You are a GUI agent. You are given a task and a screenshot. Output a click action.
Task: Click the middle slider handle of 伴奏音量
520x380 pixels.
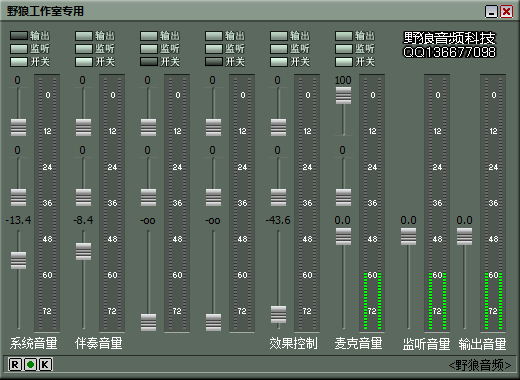[83, 197]
